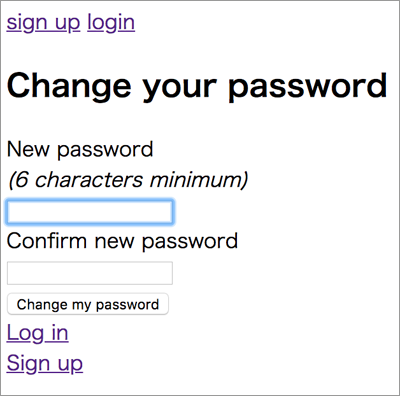The width and height of the screenshot is (400, 396).
Task: Click the New password label text
Action: click(80, 149)
